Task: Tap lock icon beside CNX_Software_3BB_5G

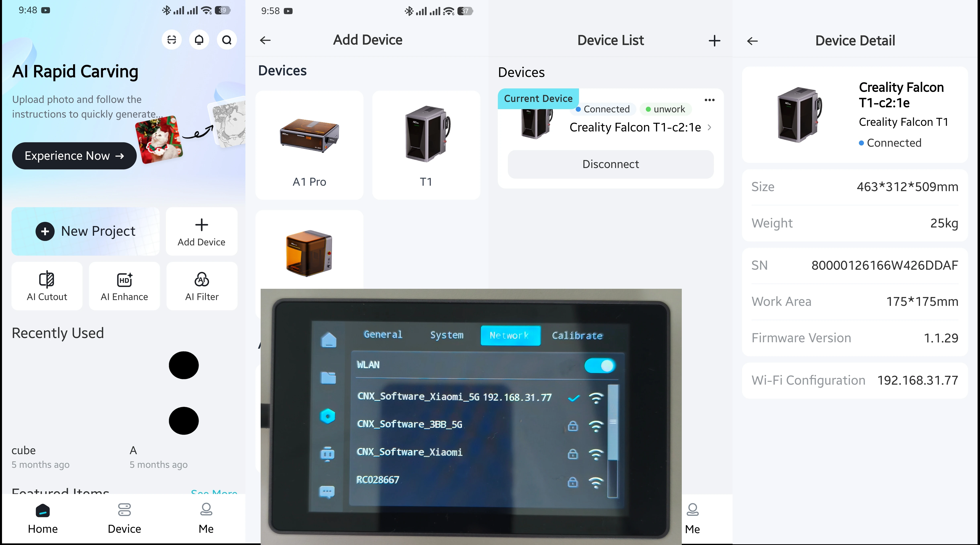Action: (x=573, y=426)
